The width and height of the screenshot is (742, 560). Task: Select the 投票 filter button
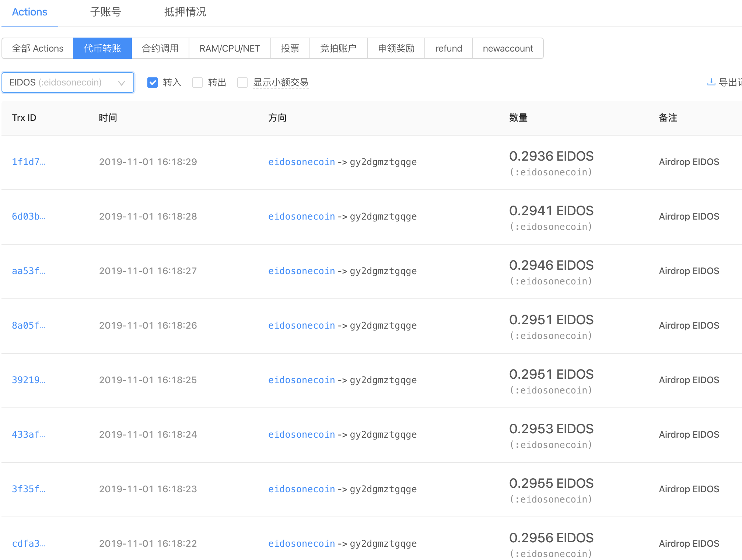[290, 48]
